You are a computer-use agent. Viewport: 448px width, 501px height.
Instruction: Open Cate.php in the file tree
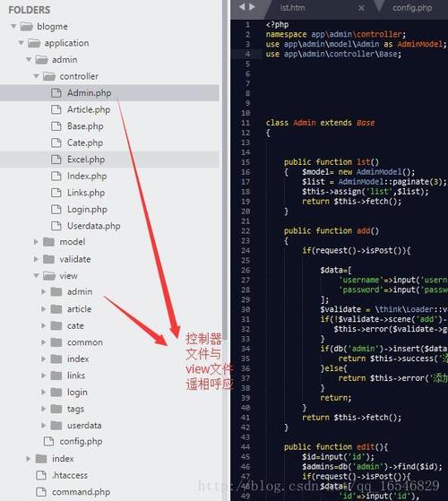[x=85, y=143]
